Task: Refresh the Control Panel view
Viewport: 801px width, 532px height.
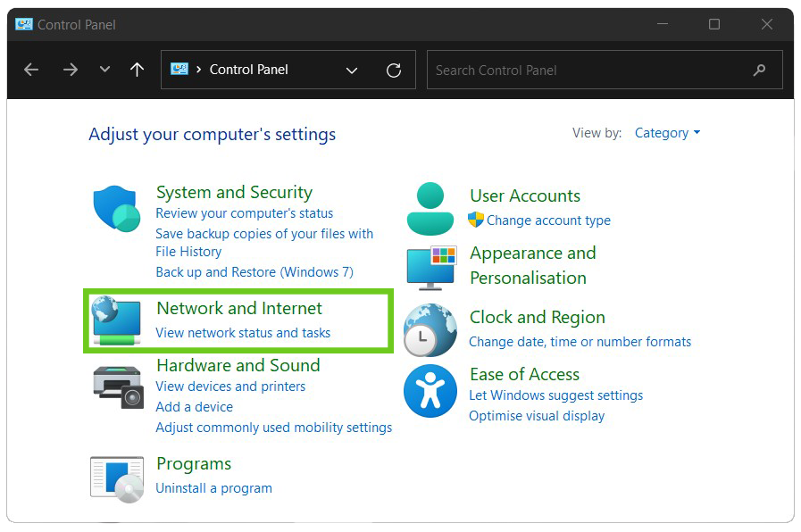Action: pyautogui.click(x=394, y=70)
